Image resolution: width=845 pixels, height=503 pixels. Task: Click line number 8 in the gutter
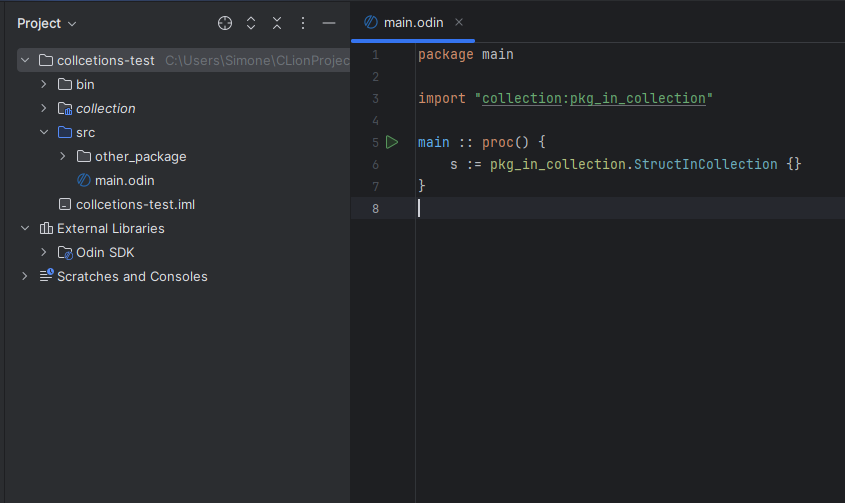pyautogui.click(x=376, y=209)
